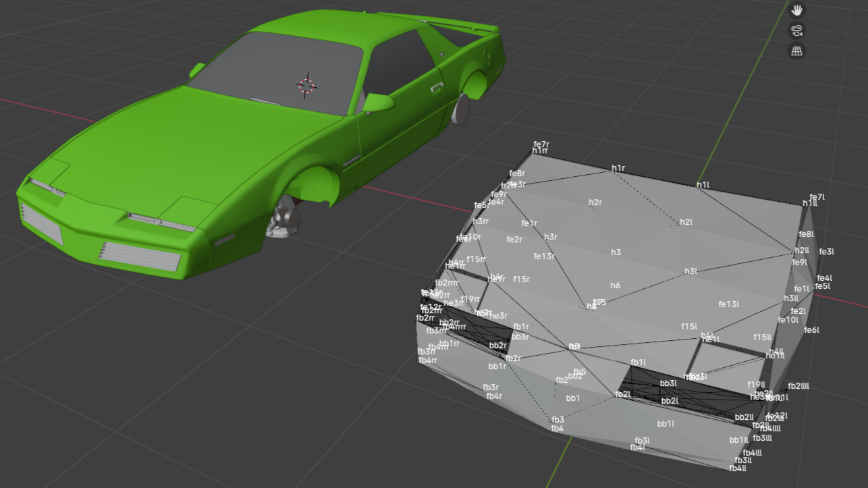This screenshot has width=868, height=488.
Task: Click the fe8r label
Action: [517, 173]
